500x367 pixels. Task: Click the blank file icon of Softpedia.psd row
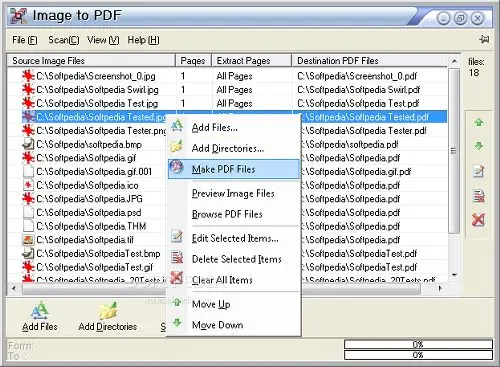pos(29,212)
